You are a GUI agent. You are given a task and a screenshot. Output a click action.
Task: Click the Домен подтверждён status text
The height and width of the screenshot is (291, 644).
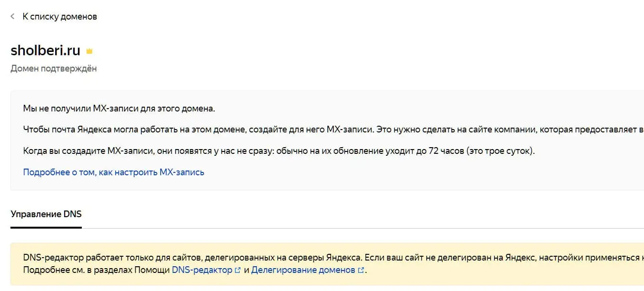coord(54,69)
